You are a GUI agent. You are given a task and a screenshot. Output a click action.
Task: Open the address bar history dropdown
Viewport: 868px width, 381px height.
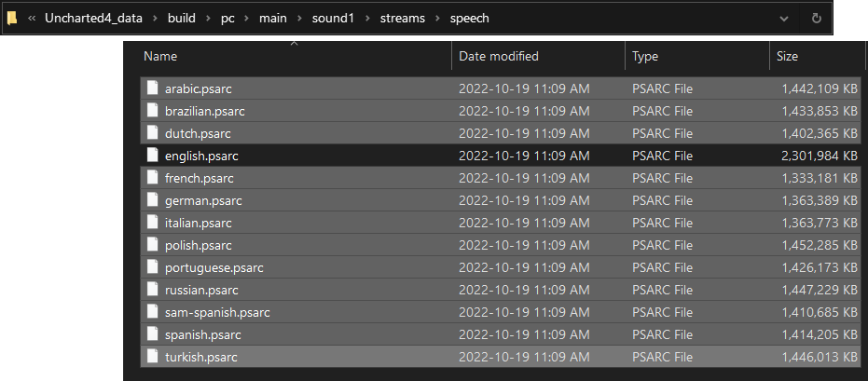[x=783, y=18]
